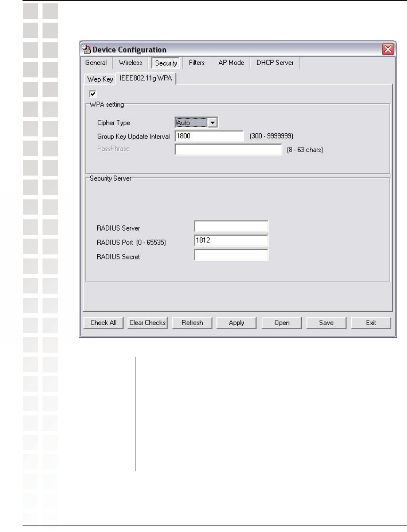Viewport: 407px width, 532px height.
Task: Click the WPA setting group label
Action: coord(107,105)
